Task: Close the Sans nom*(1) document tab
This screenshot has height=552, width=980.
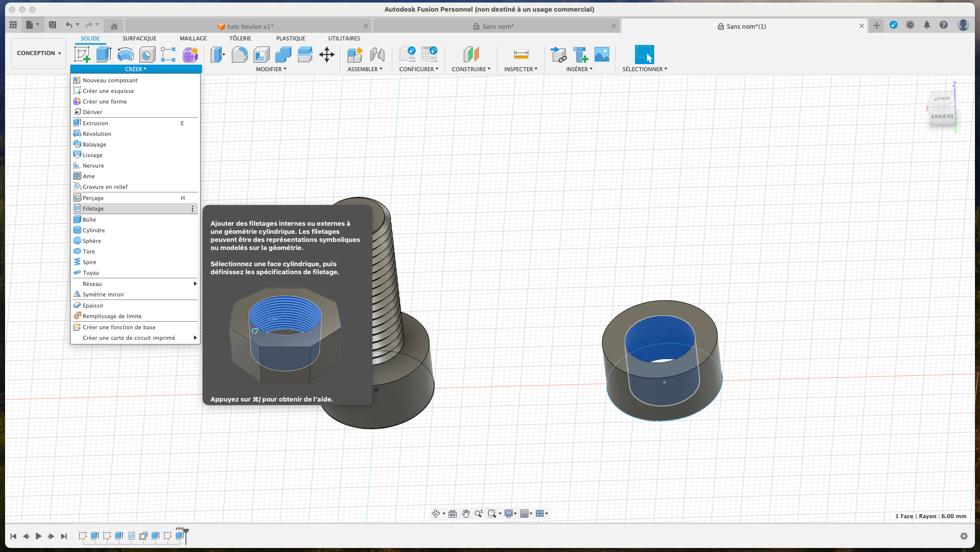Action: tap(862, 26)
